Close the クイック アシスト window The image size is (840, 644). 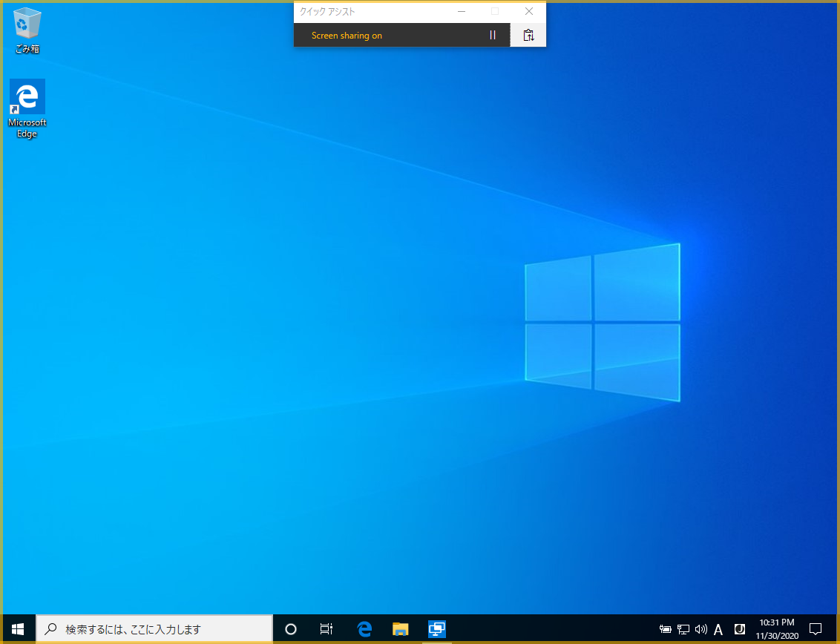tap(528, 12)
